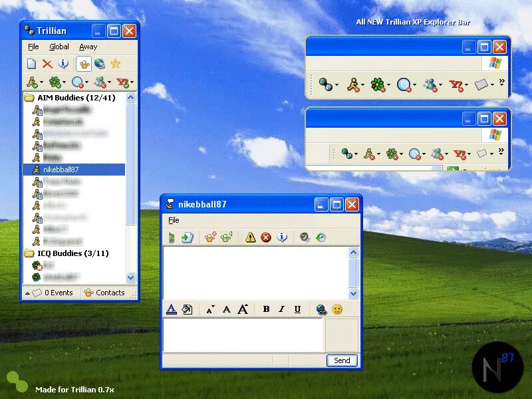Image resolution: width=532 pixels, height=399 pixels.
Task: Switch to the Contacts tab
Action: (x=104, y=293)
